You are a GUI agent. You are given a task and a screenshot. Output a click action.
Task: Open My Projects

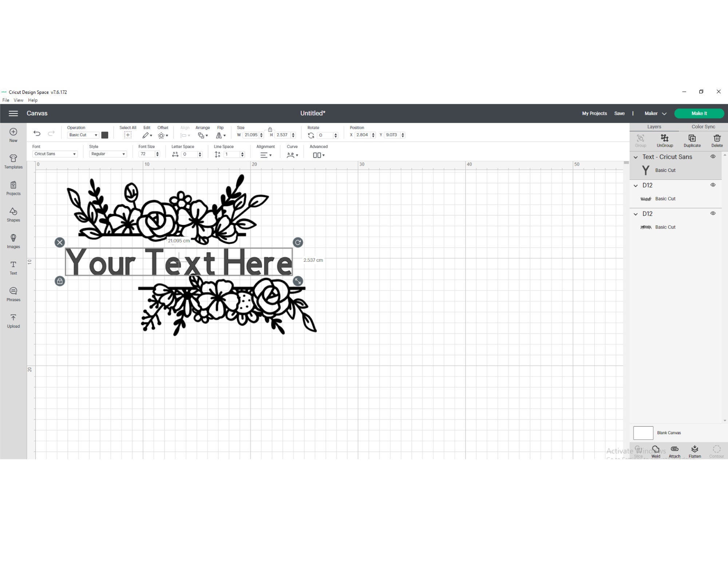[594, 113]
